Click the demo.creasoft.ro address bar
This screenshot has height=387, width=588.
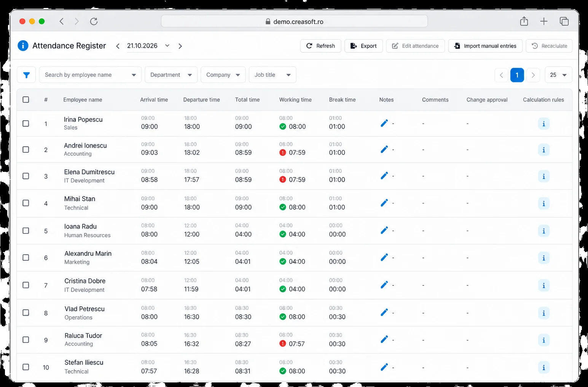294,21
